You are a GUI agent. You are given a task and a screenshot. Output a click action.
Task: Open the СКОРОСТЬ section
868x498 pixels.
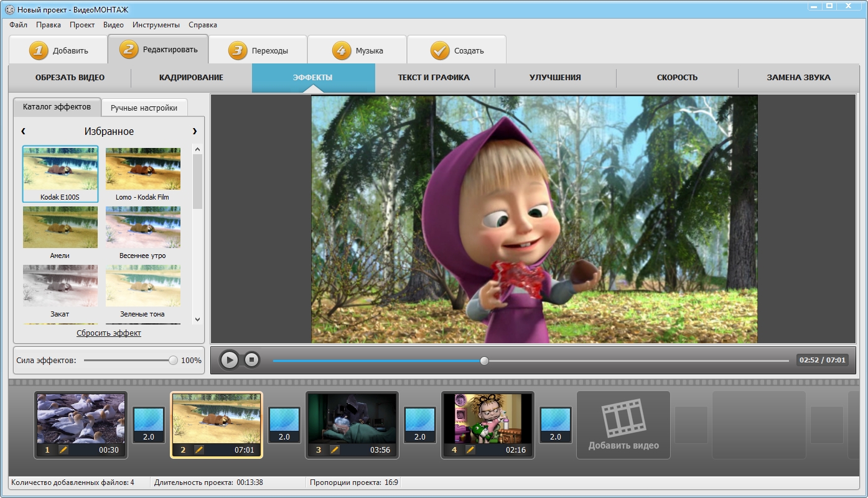coord(677,78)
